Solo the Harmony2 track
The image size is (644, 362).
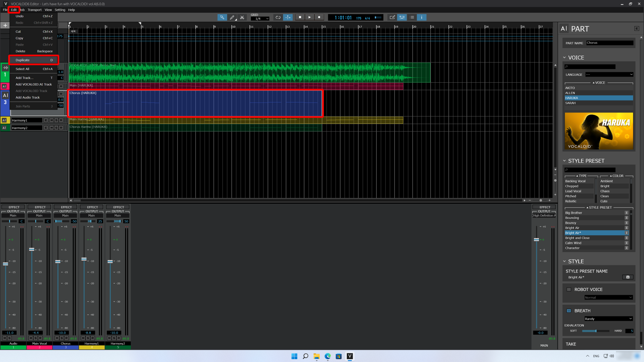56,128
